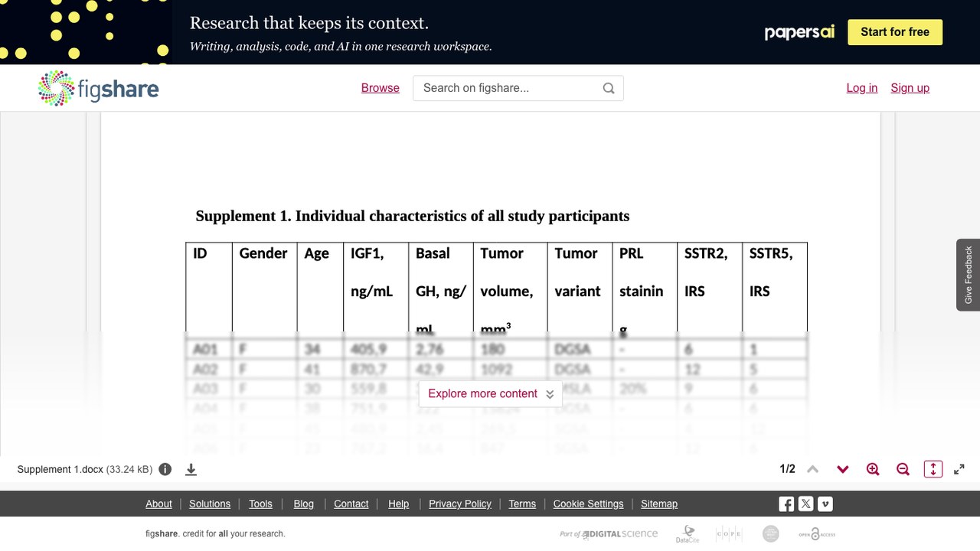This screenshot has width=980, height=551.
Task: Open Terms footer link
Action: [x=522, y=504]
